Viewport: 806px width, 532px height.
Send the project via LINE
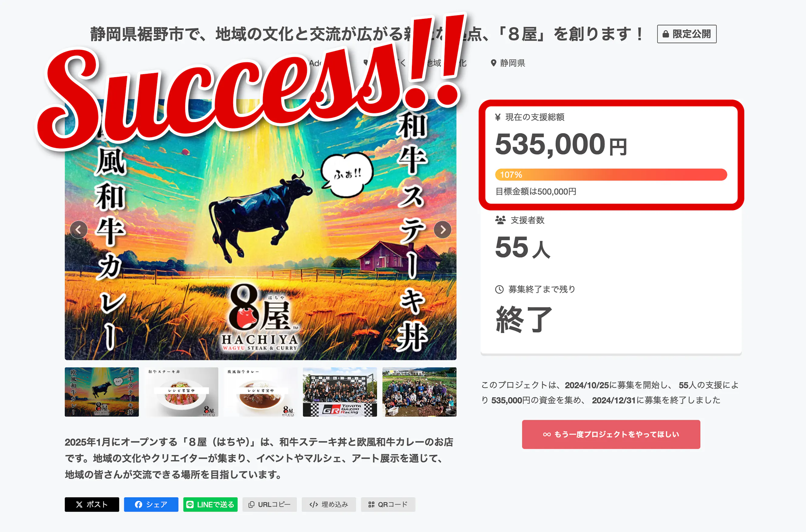pos(210,504)
